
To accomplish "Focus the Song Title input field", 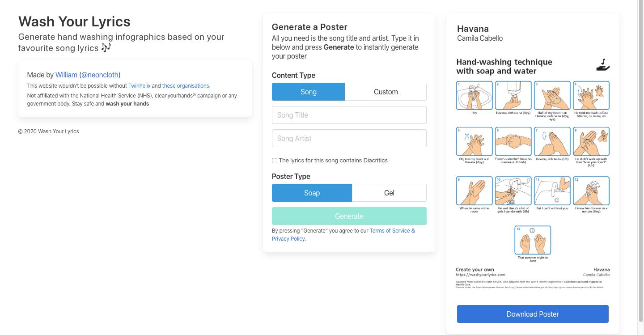I will (x=349, y=115).
